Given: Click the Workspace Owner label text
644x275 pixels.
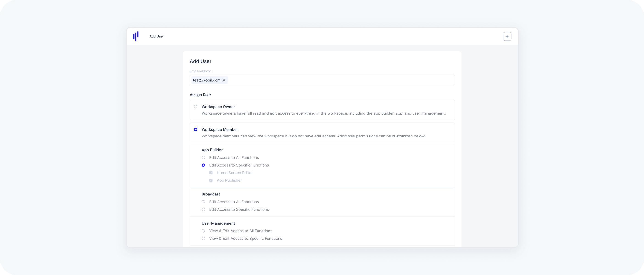Looking at the screenshot, I should (218, 107).
